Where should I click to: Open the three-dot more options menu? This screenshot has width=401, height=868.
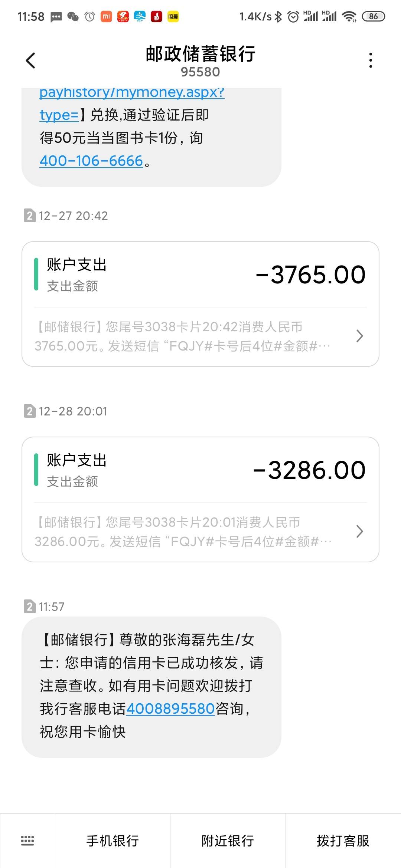coord(371,60)
